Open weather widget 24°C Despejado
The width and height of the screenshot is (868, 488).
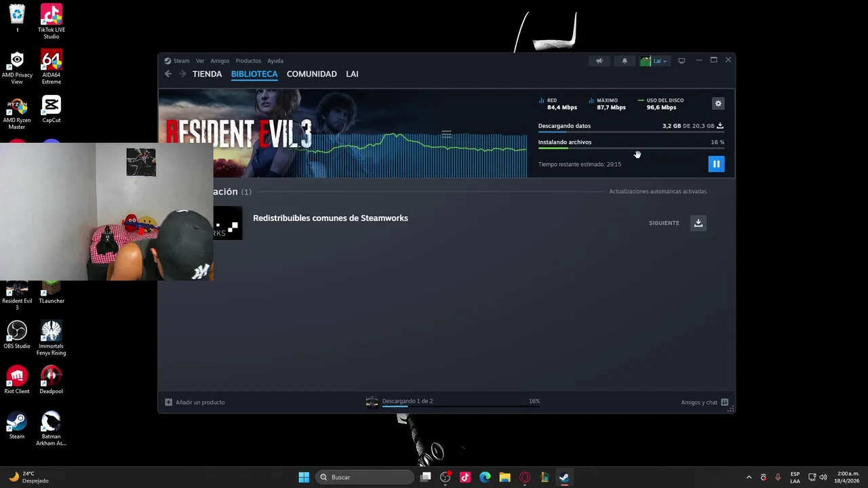click(28, 477)
